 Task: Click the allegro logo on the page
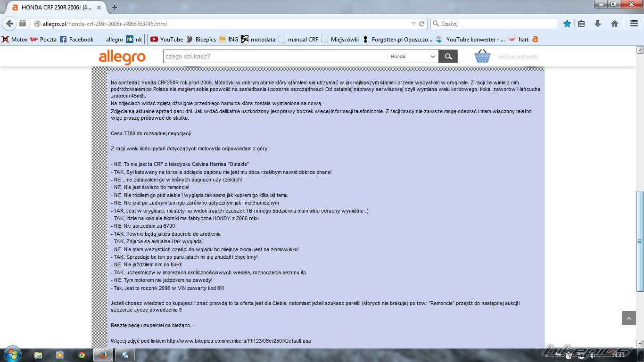[122, 57]
